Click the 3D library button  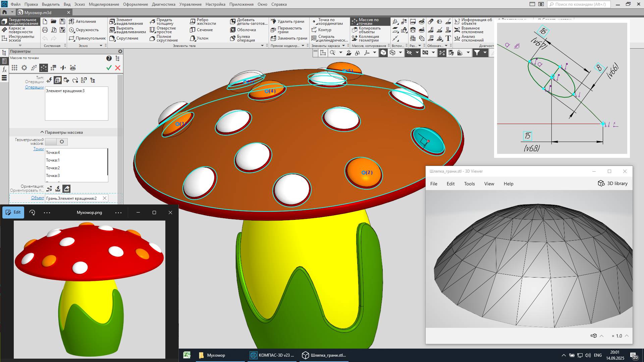612,183
